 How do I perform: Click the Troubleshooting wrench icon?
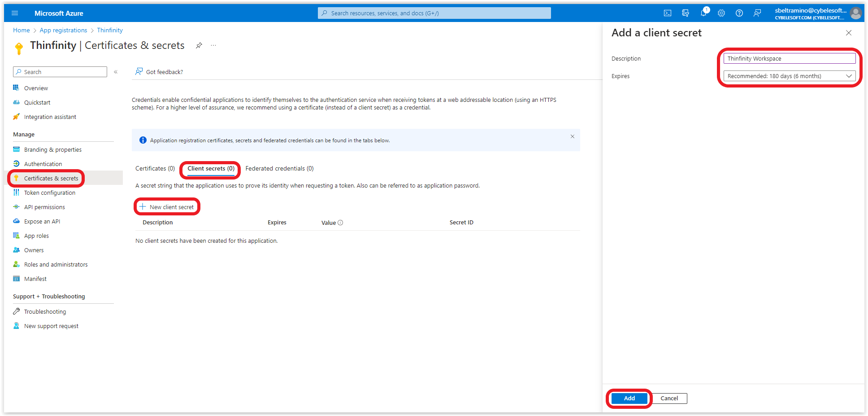pyautogui.click(x=16, y=311)
